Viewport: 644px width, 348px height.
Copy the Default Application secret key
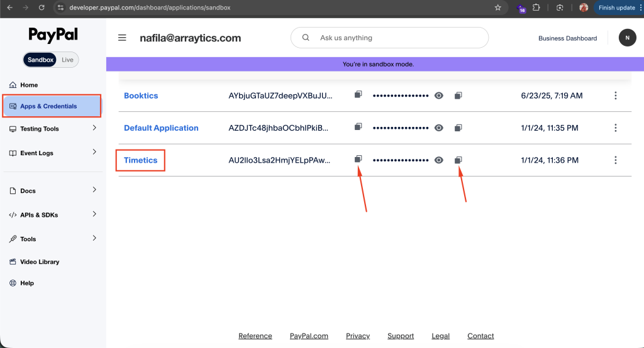click(458, 128)
